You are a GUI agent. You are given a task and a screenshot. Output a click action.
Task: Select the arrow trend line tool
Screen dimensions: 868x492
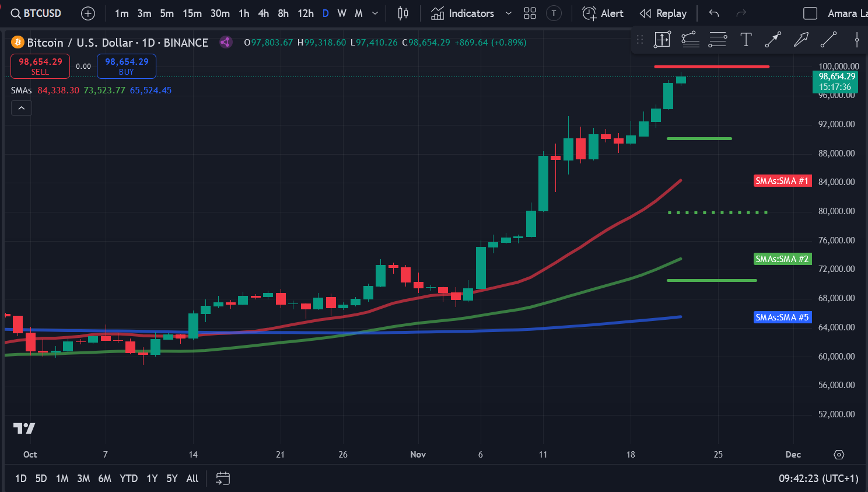pyautogui.click(x=773, y=40)
